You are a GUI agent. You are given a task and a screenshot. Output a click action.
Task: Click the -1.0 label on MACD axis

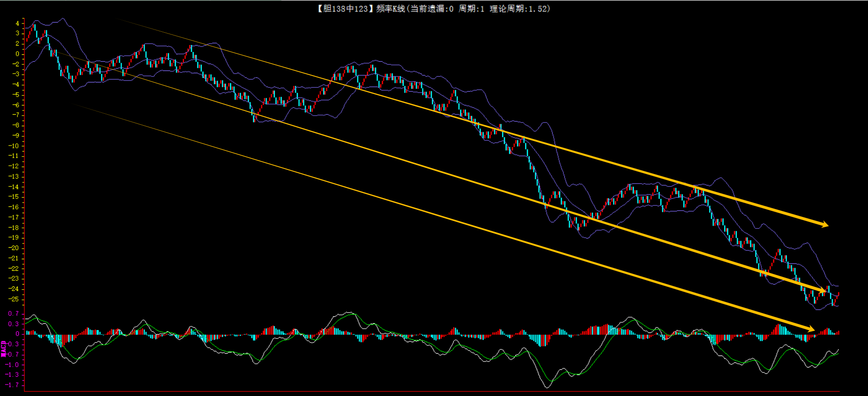tap(13, 365)
